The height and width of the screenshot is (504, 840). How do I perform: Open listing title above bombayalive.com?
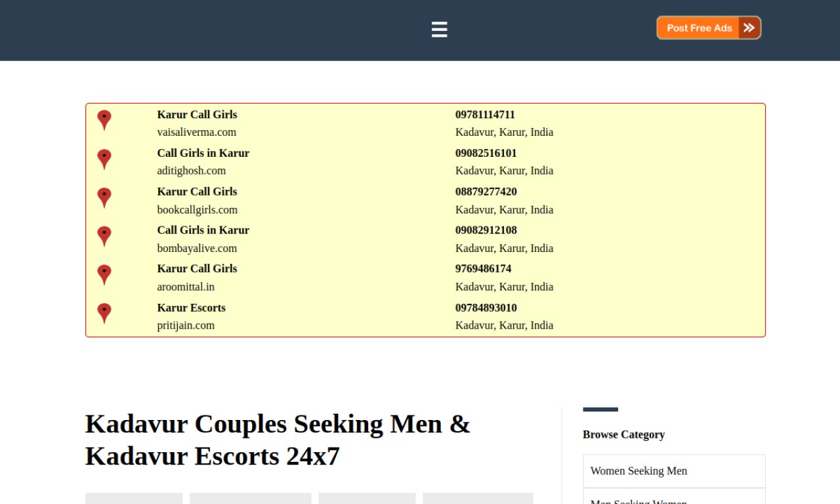click(203, 230)
